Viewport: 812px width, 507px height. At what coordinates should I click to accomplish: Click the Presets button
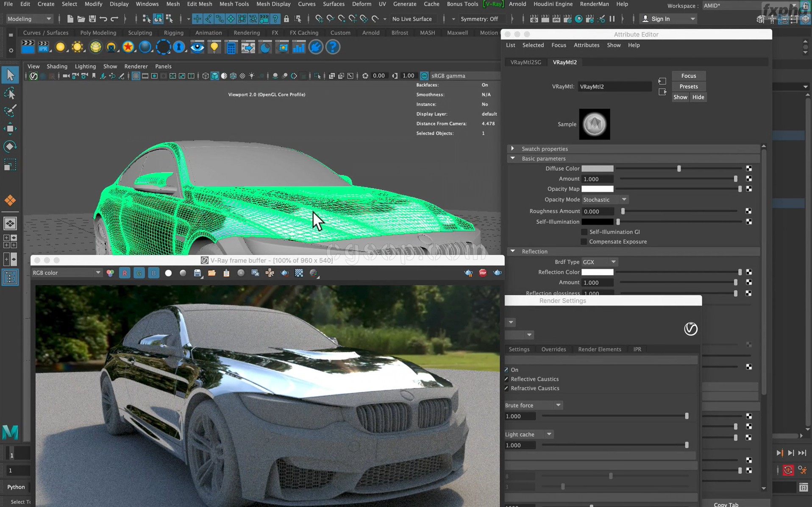pos(689,86)
